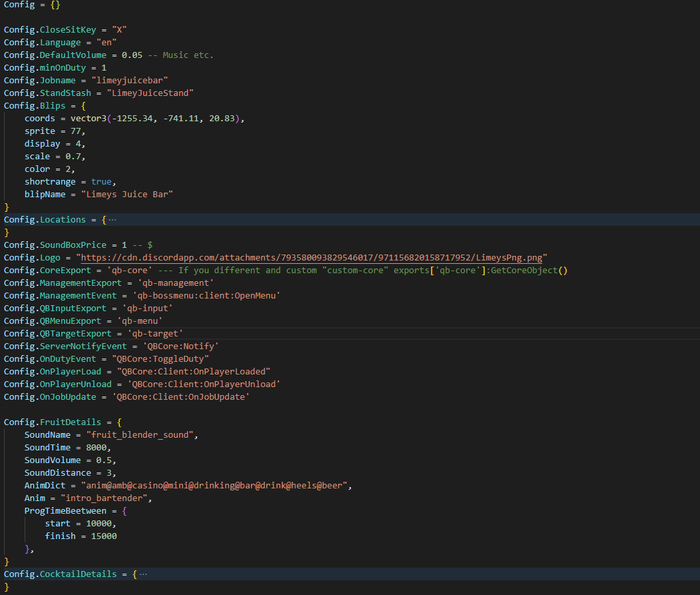The width and height of the screenshot is (700, 595).
Task: Click the 'QBCore:Client:OnJobUpdate' string
Action: pos(180,397)
